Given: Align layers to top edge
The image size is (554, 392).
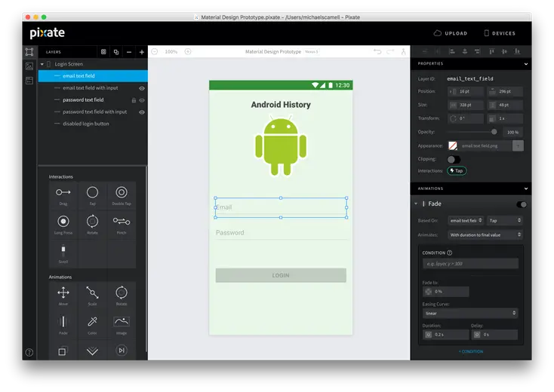Looking at the screenshot, I should point(491,51).
